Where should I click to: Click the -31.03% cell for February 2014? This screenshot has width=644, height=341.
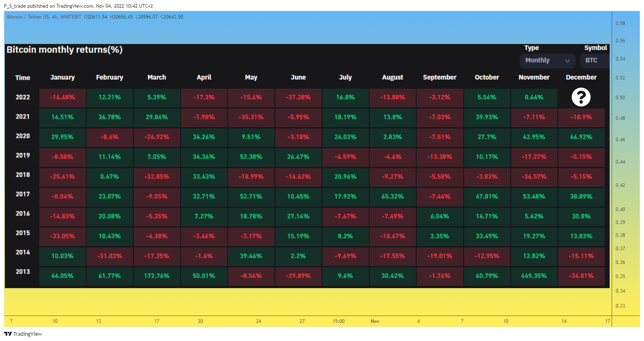[x=109, y=256]
